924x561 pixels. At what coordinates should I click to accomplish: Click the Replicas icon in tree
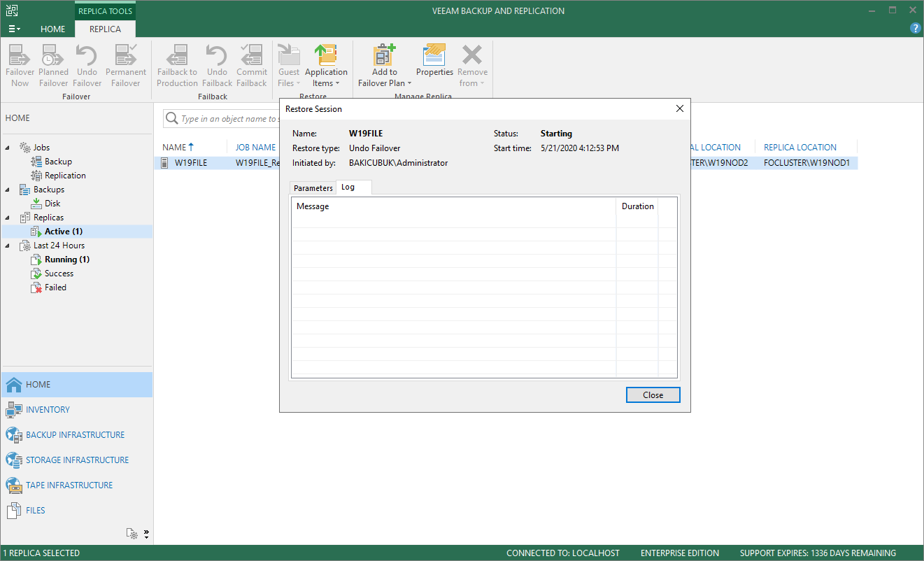click(25, 218)
